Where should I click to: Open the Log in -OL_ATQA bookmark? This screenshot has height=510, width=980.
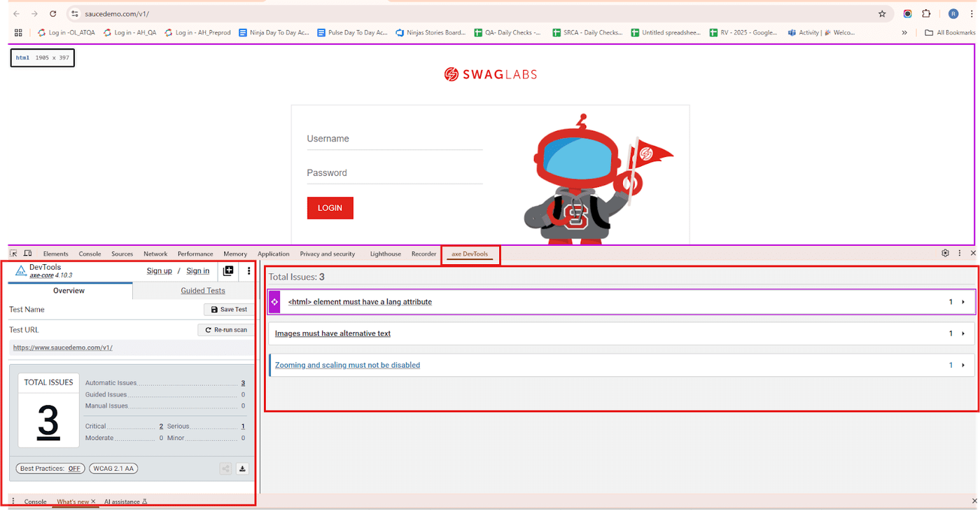pyautogui.click(x=66, y=32)
